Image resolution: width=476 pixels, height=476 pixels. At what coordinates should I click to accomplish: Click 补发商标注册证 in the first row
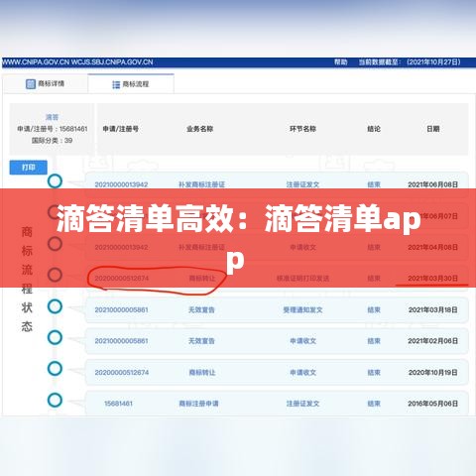click(x=201, y=184)
